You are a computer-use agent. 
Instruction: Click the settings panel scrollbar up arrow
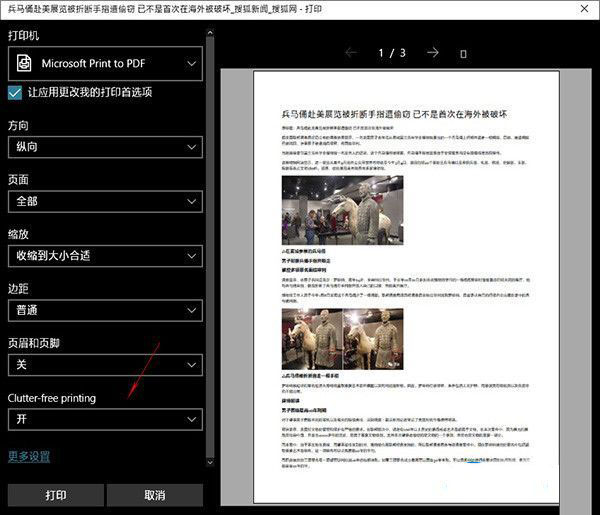coord(209,34)
